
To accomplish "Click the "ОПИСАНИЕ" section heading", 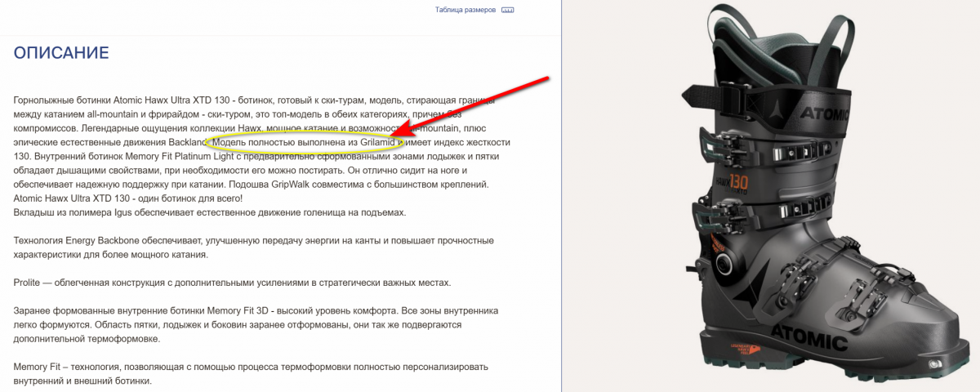I will [61, 54].
